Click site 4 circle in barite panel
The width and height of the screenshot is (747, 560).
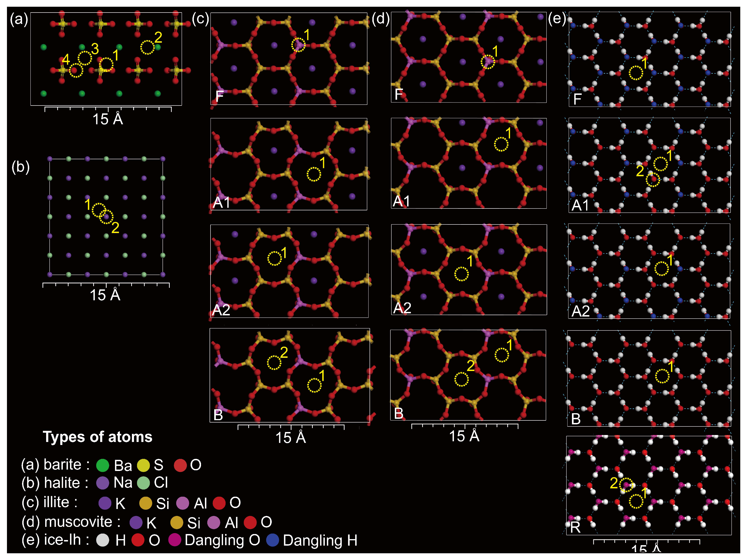click(76, 70)
